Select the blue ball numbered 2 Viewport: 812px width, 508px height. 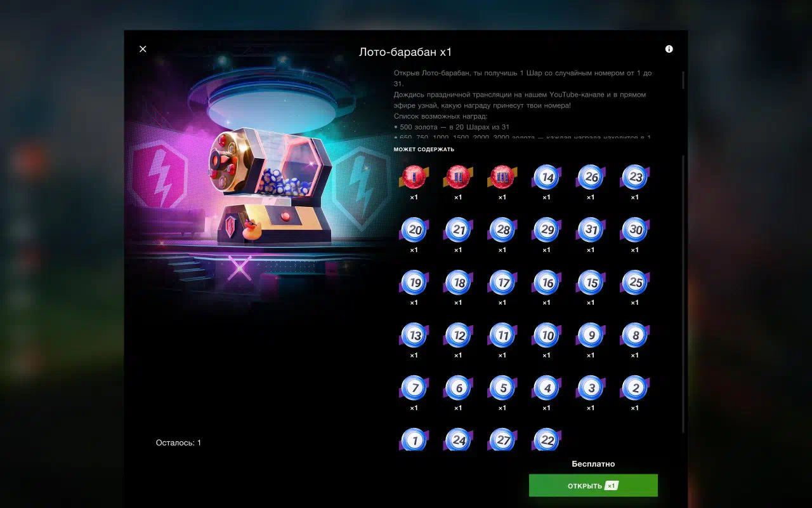click(635, 388)
